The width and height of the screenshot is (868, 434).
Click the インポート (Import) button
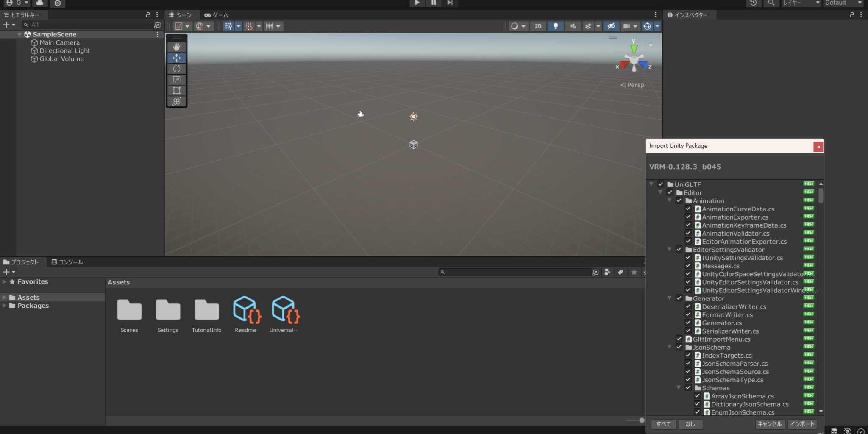tap(802, 424)
